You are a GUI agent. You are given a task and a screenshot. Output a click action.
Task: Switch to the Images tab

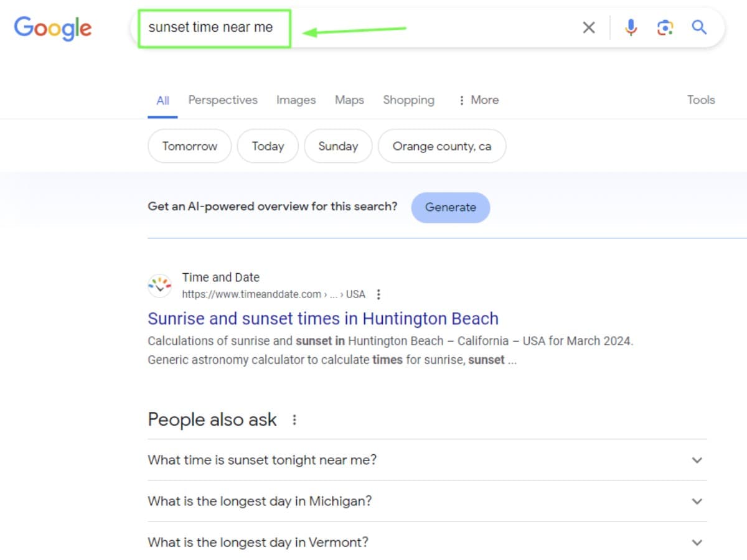click(296, 100)
